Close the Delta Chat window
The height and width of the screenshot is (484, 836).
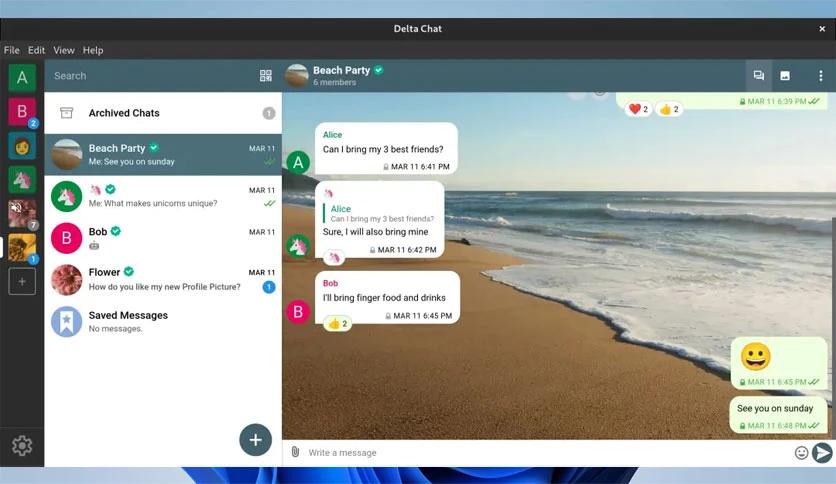click(822, 29)
